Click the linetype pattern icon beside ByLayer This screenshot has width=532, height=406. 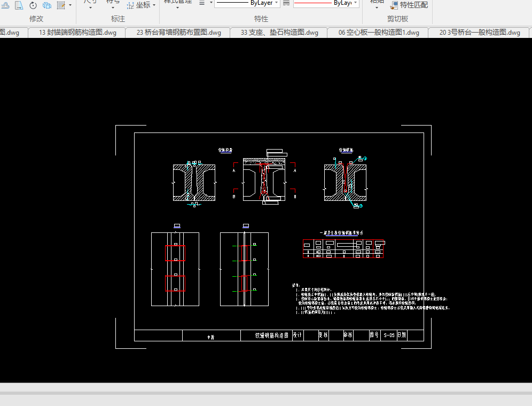click(x=286, y=3)
